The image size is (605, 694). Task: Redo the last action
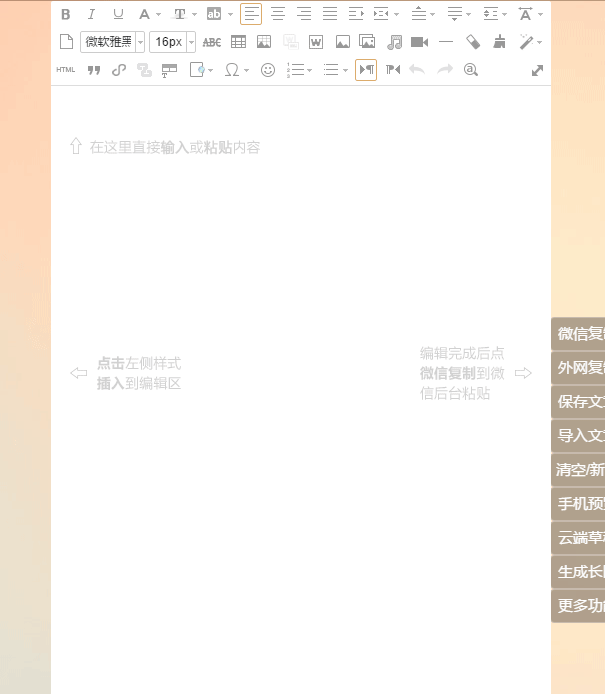coord(445,70)
